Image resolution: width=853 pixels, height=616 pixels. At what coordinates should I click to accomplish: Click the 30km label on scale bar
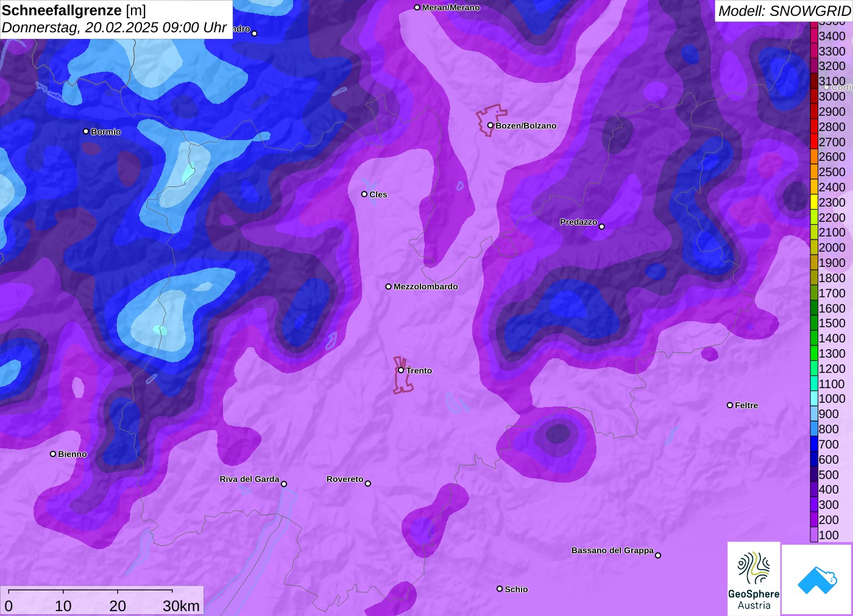[181, 606]
